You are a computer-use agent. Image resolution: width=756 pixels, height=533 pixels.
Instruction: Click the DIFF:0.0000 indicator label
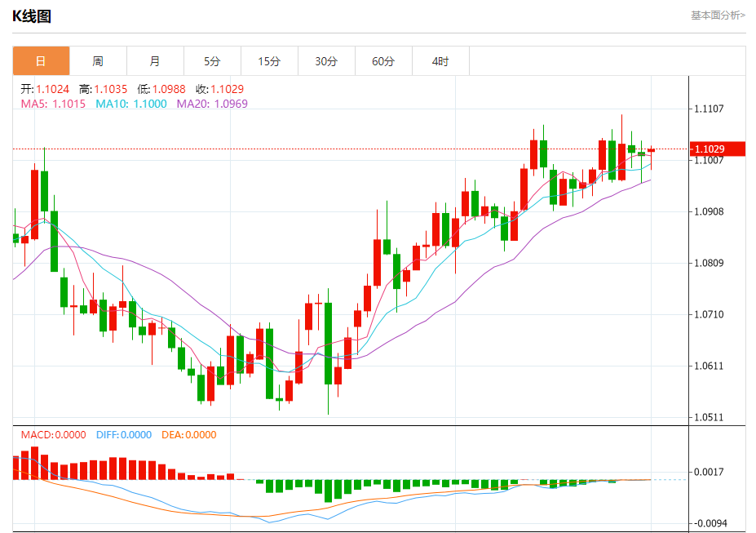click(x=124, y=434)
